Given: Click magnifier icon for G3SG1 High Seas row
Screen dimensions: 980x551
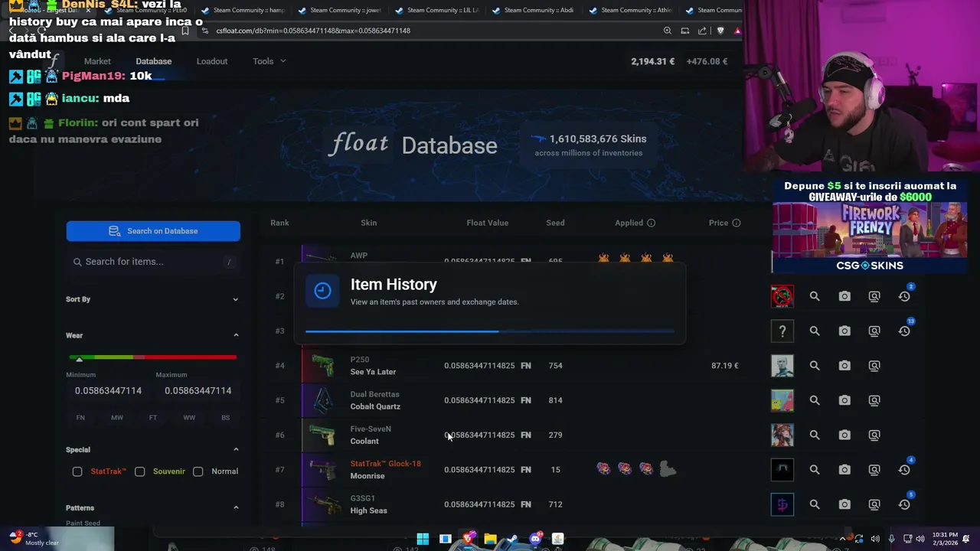Looking at the screenshot, I should pos(815,504).
